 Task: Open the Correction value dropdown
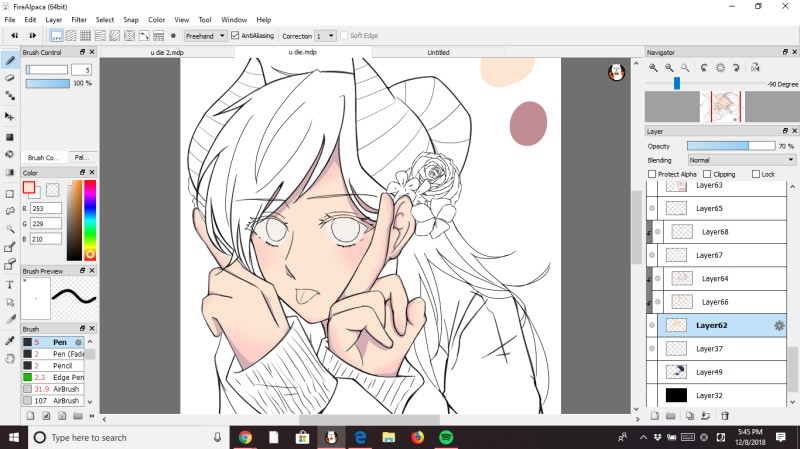coord(325,36)
